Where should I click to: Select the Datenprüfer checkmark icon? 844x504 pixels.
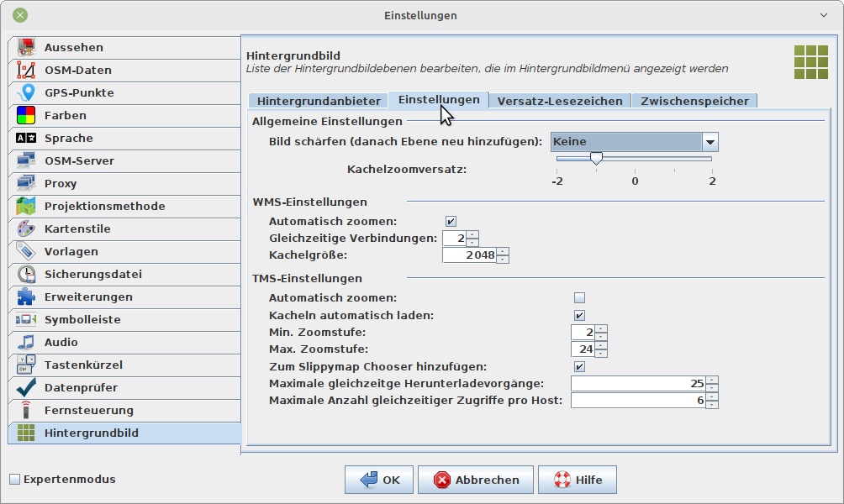27,388
